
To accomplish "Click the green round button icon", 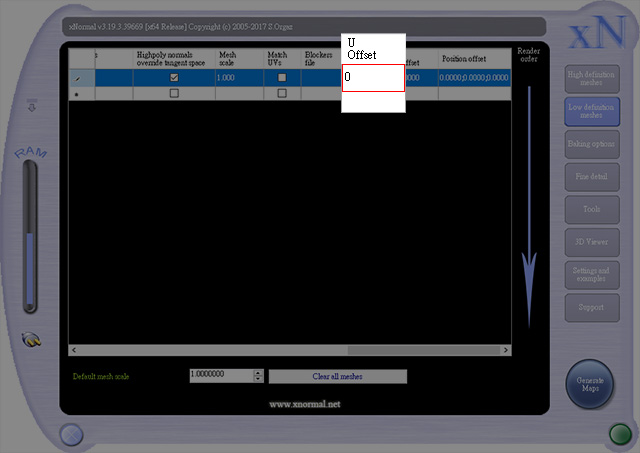I will tap(620, 433).
